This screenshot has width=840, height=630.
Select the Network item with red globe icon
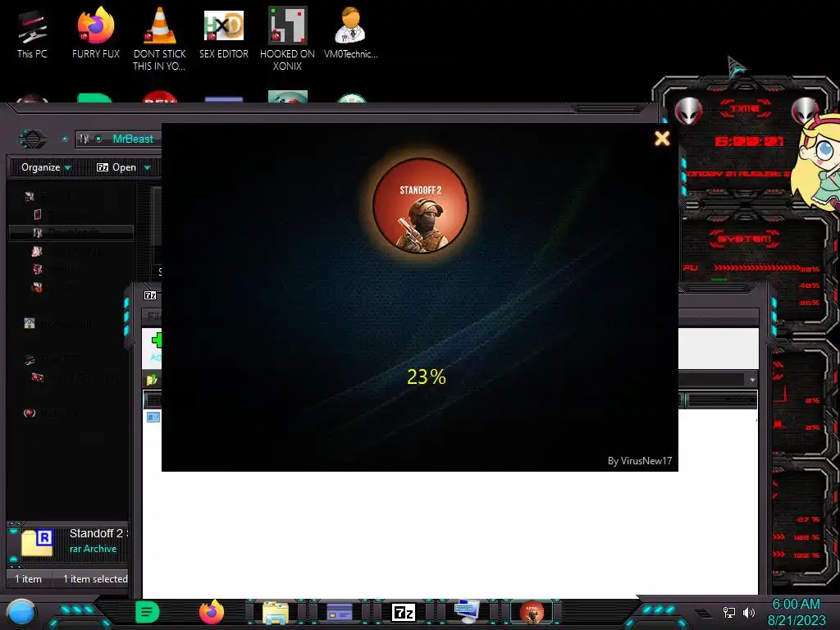51,413
